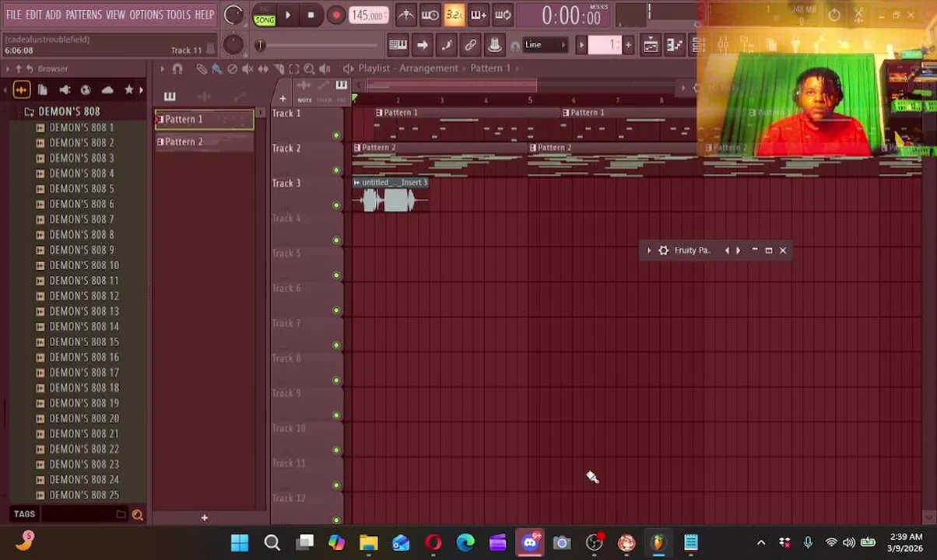Open the FILE menu
This screenshot has height=560, width=937.
14,15
